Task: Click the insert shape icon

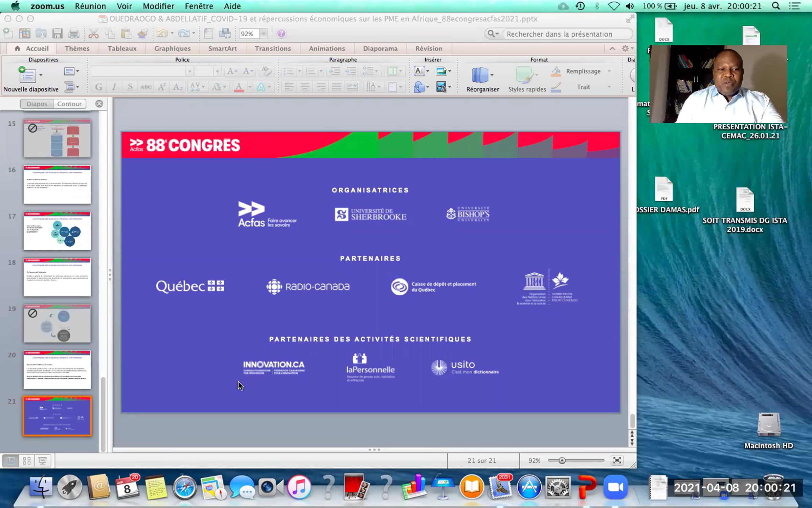Action: coord(419,87)
